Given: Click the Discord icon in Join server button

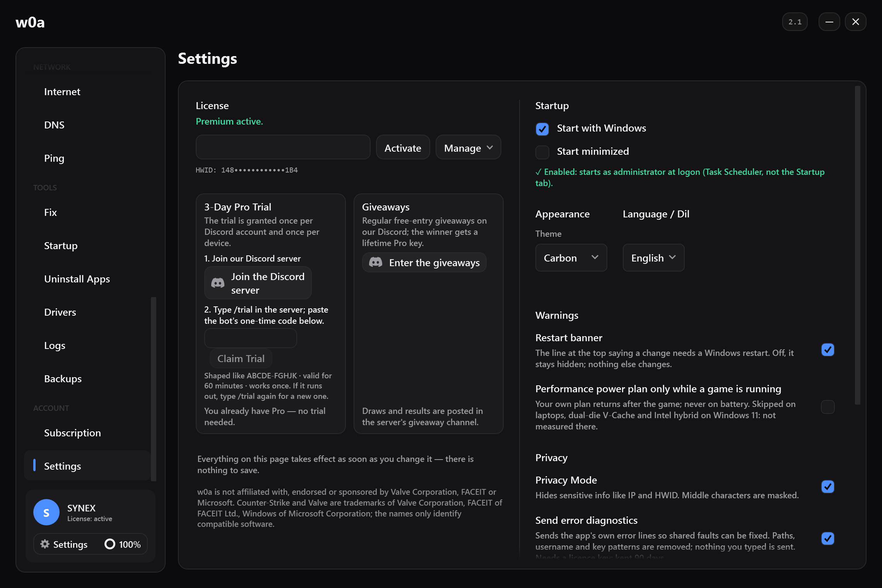Looking at the screenshot, I should pyautogui.click(x=218, y=283).
